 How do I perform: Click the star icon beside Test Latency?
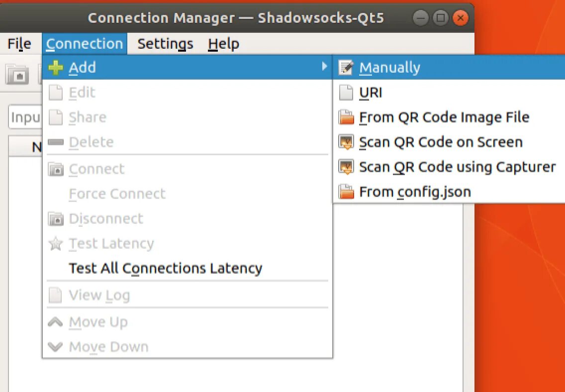tap(56, 244)
